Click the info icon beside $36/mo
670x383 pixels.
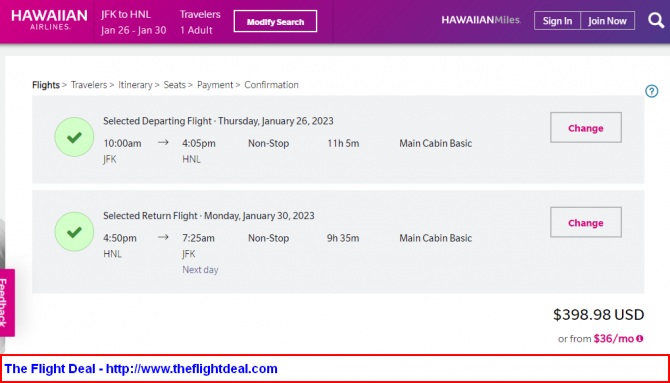click(640, 339)
